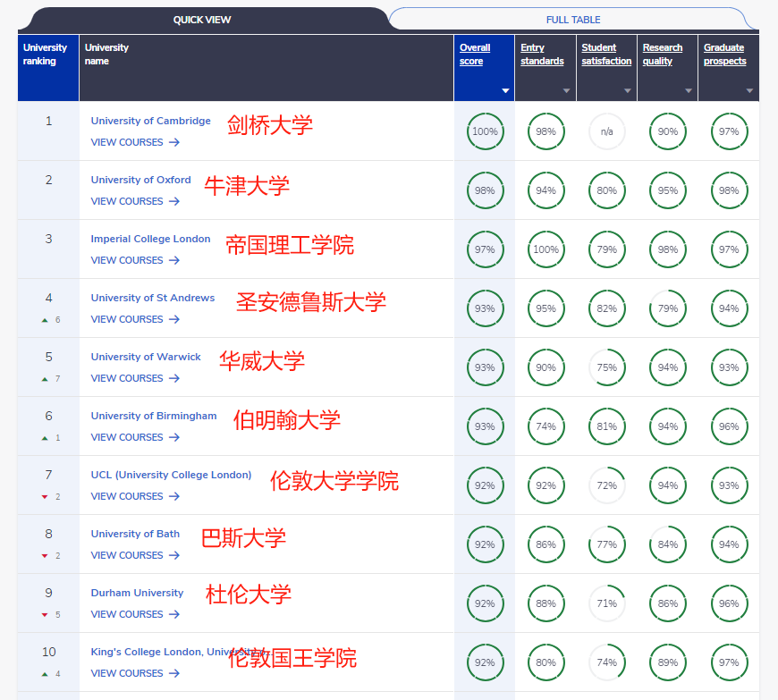This screenshot has height=700, width=778.
Task: Switch to the FULL TABLE tab
Action: coord(573,20)
